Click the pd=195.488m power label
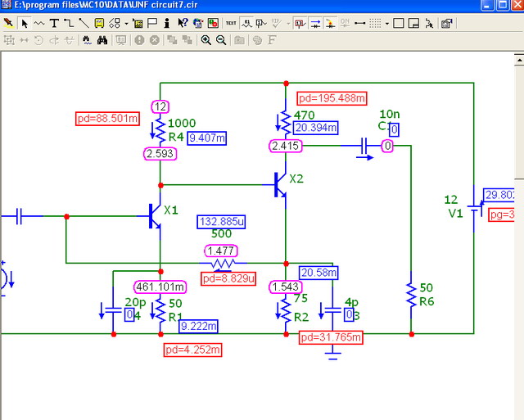This screenshot has height=420, width=524. click(332, 97)
